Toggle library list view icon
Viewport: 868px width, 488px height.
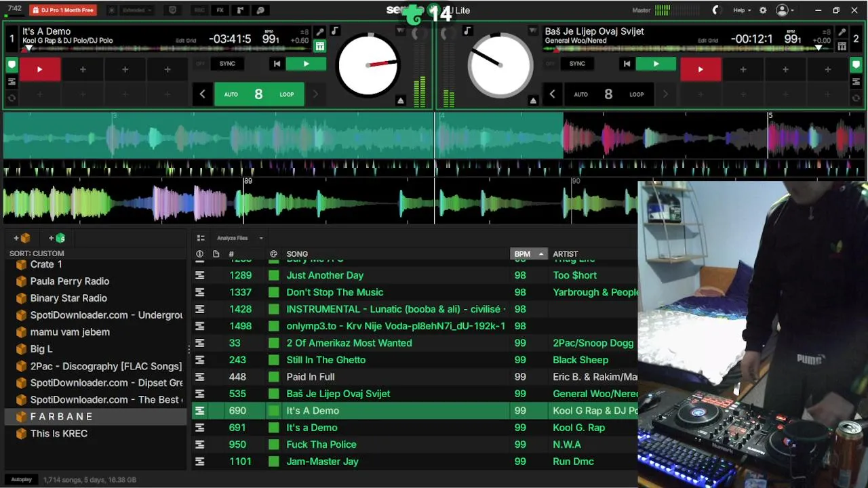pyautogui.click(x=201, y=238)
